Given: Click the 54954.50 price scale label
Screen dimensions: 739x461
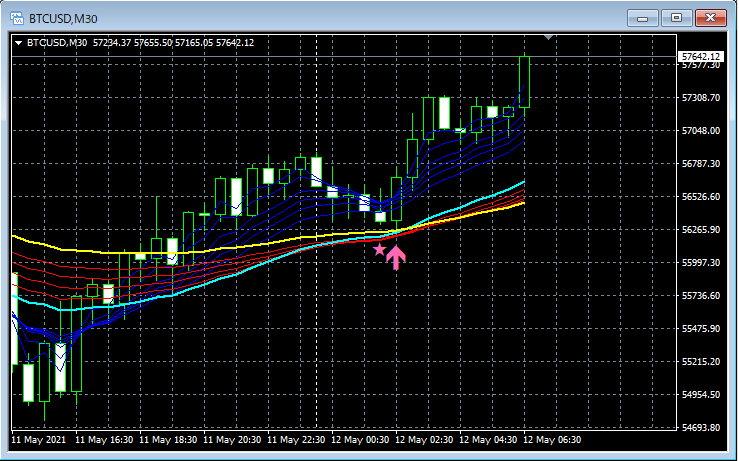Looking at the screenshot, I should [x=701, y=395].
